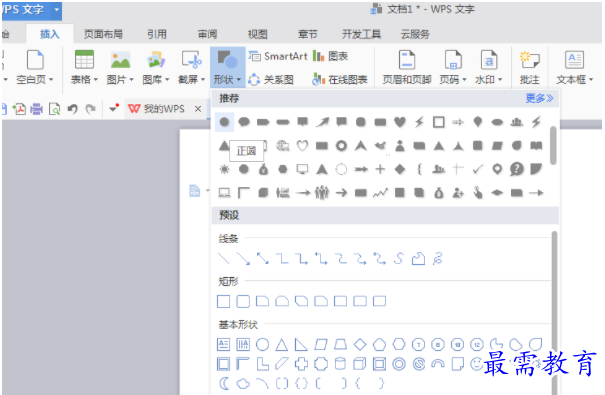Select the rounded rectangle under 矩形
The image size is (605, 395).
click(243, 301)
